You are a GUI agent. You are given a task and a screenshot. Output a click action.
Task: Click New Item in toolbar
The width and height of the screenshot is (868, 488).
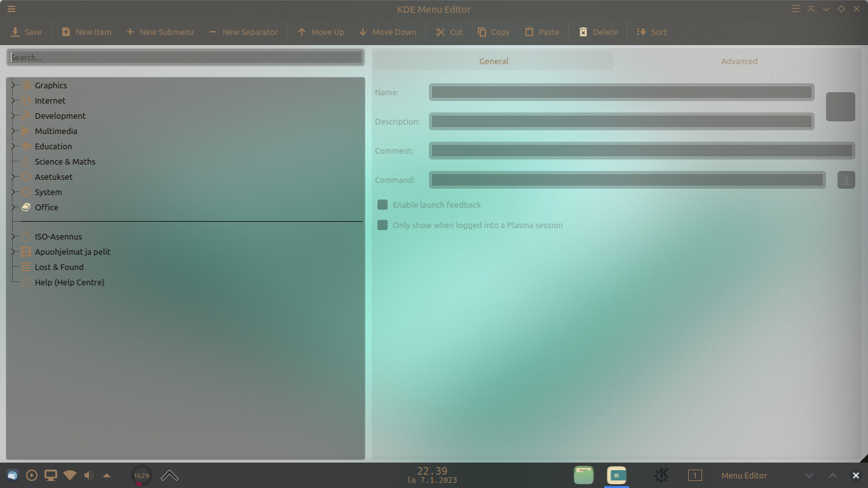click(x=86, y=32)
